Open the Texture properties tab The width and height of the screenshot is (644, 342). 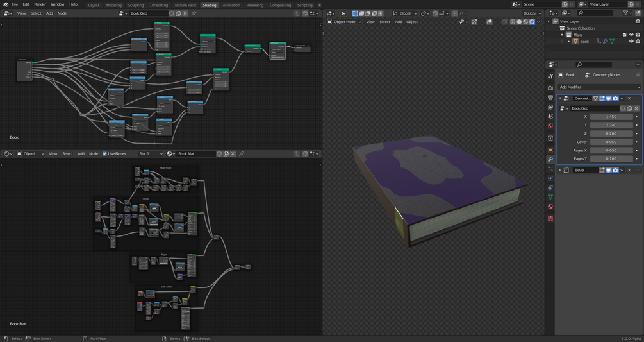pyautogui.click(x=550, y=218)
